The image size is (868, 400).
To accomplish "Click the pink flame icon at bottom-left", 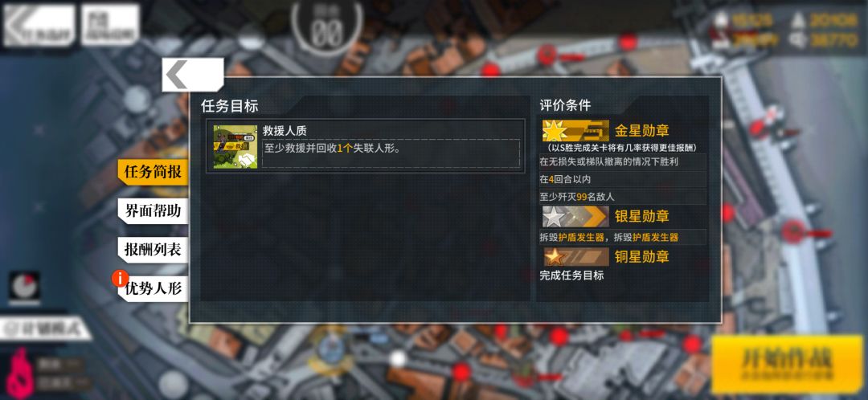I will pos(19,373).
